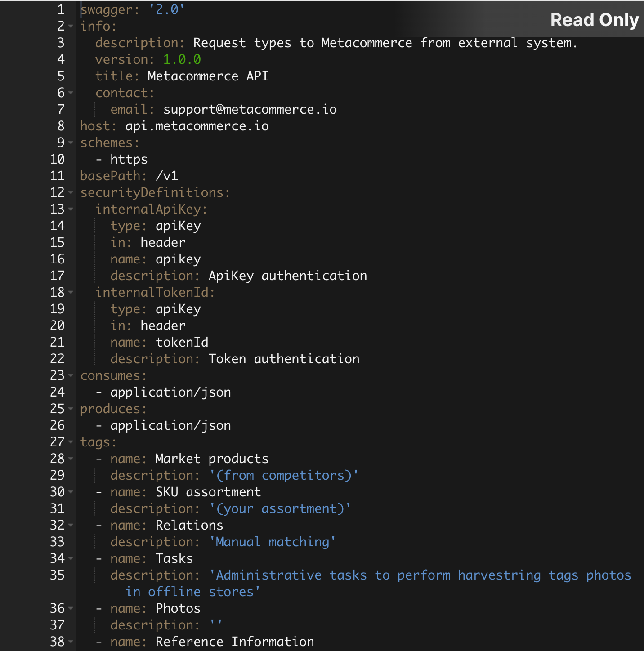The width and height of the screenshot is (644, 651).
Task: Click the 'header' value on line 20
Action: coord(163,325)
